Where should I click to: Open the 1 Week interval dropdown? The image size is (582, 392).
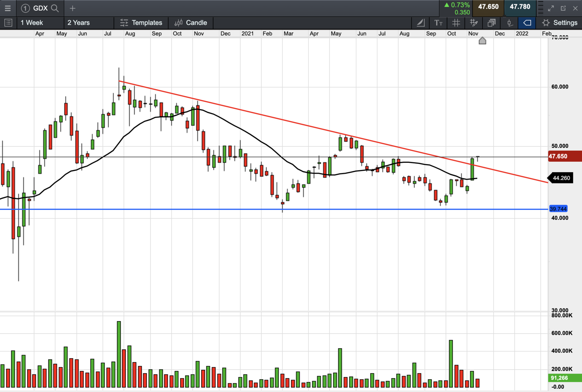(x=40, y=23)
